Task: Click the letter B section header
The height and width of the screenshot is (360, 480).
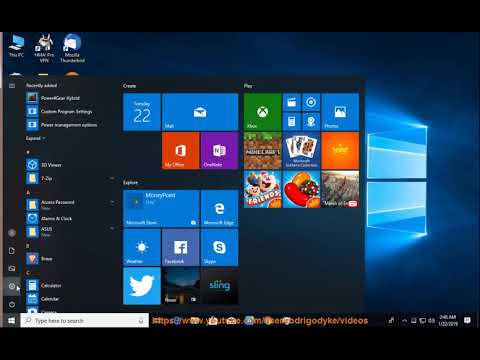Action: 28,246
